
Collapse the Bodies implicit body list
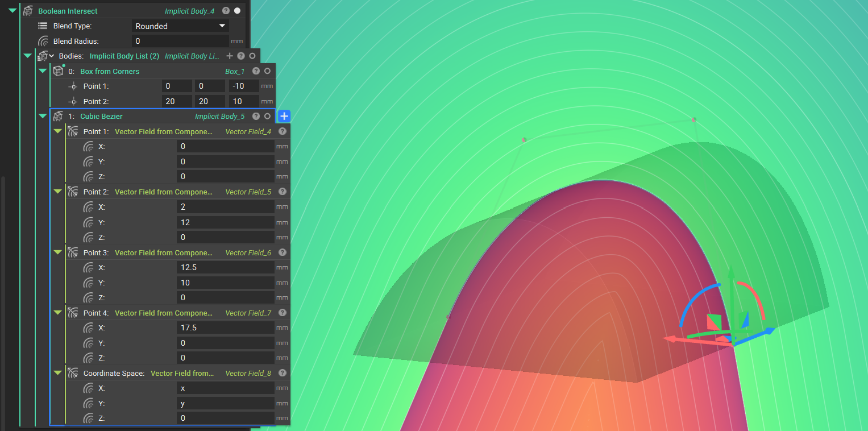(27, 55)
